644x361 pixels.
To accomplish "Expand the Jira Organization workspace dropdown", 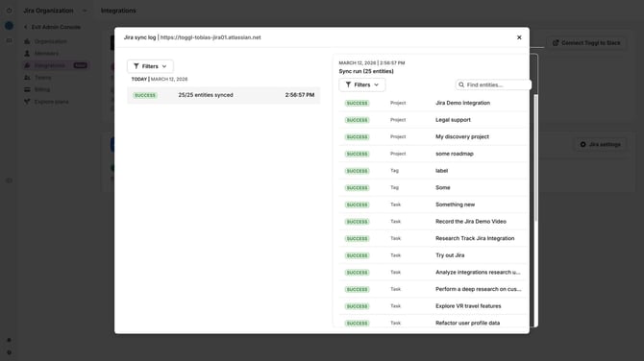I will pyautogui.click(x=85, y=11).
